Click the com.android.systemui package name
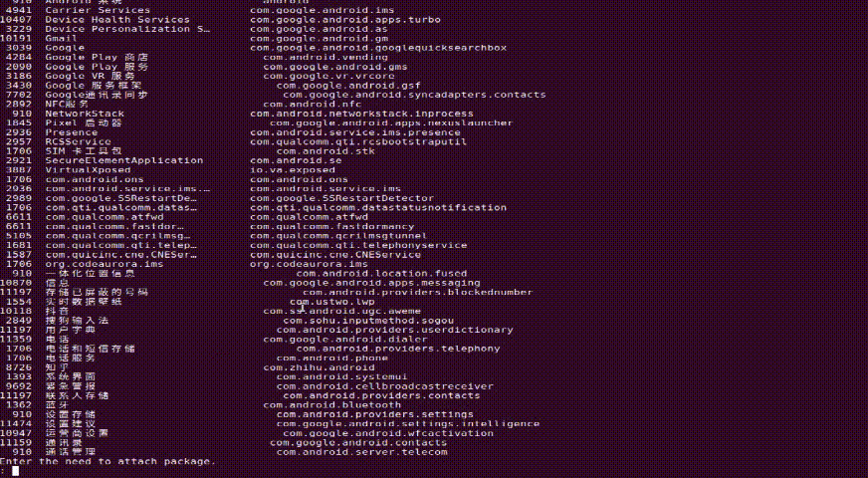Screen dimensions: 868x478 (341, 376)
